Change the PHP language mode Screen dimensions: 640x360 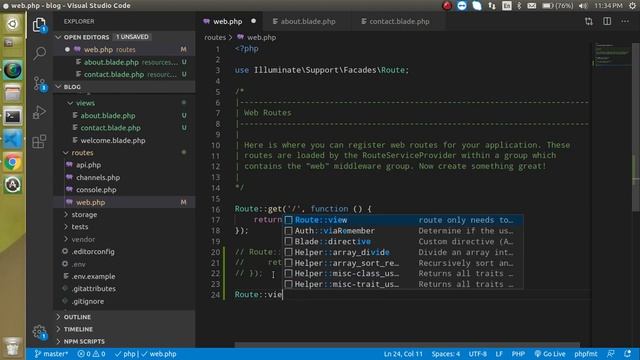pos(518,354)
